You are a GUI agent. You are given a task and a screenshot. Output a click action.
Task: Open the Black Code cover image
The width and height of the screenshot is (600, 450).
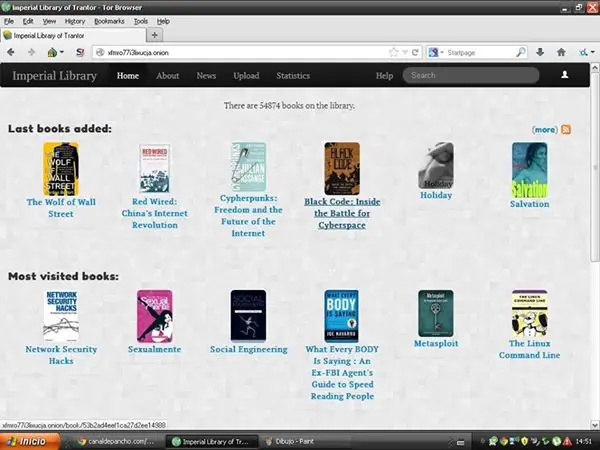click(342, 169)
